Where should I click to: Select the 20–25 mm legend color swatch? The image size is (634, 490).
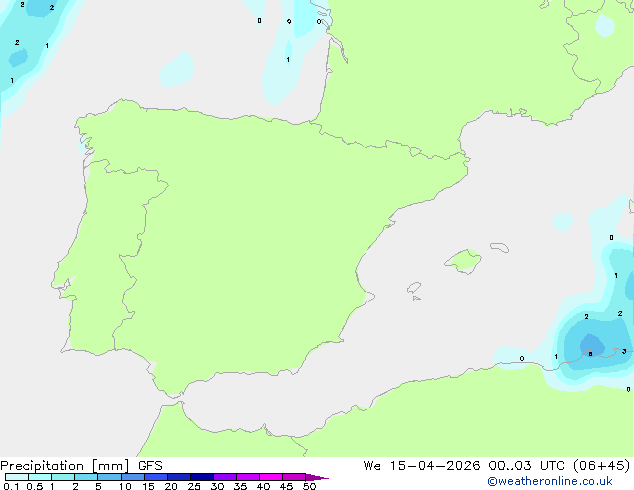pyautogui.click(x=179, y=477)
